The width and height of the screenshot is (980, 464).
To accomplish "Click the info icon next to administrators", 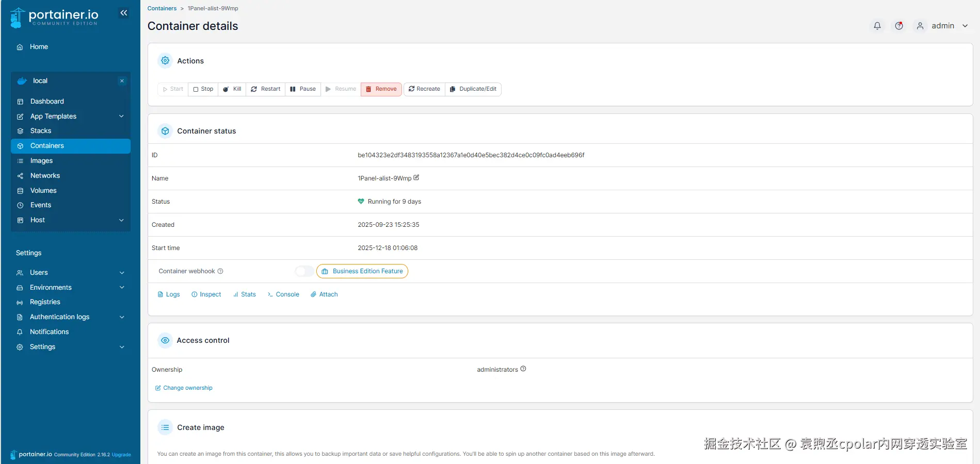I will [x=523, y=369].
